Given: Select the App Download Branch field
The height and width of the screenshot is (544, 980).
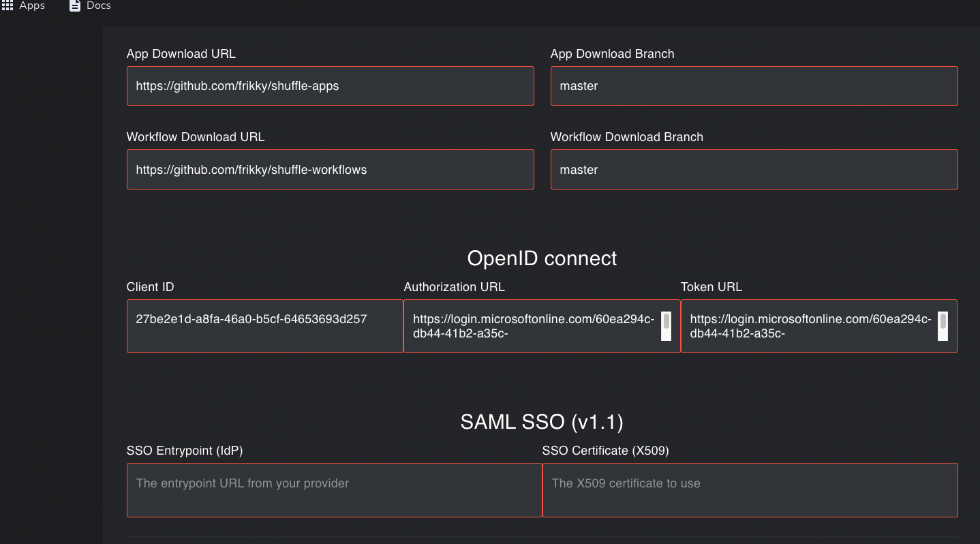Looking at the screenshot, I should [x=754, y=86].
